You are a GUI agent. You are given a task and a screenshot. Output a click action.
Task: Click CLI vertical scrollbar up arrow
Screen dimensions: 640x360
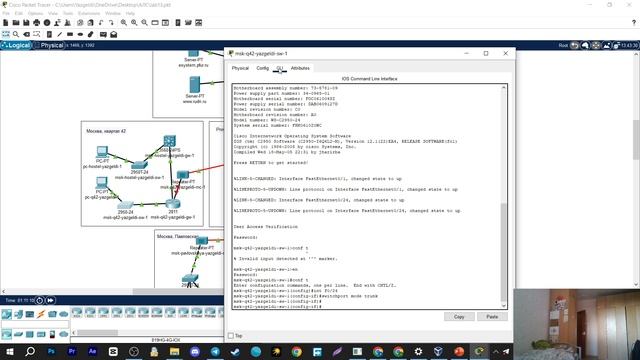tap(504, 87)
